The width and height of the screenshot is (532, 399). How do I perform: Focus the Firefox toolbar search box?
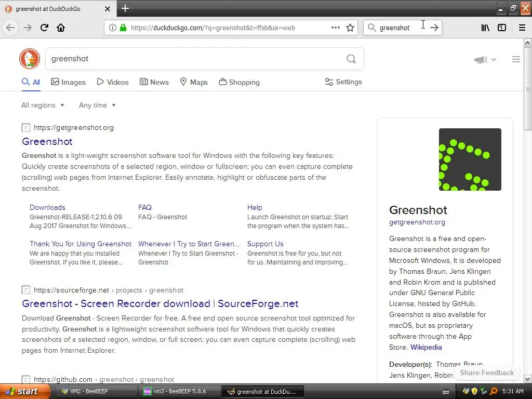pyautogui.click(x=402, y=28)
